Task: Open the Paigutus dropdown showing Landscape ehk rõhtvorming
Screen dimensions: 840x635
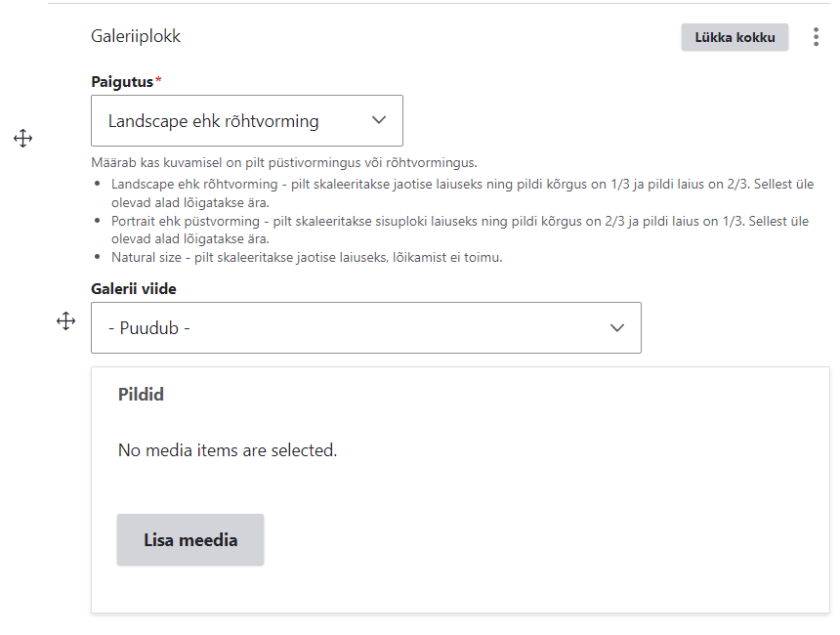Action: 225,121
